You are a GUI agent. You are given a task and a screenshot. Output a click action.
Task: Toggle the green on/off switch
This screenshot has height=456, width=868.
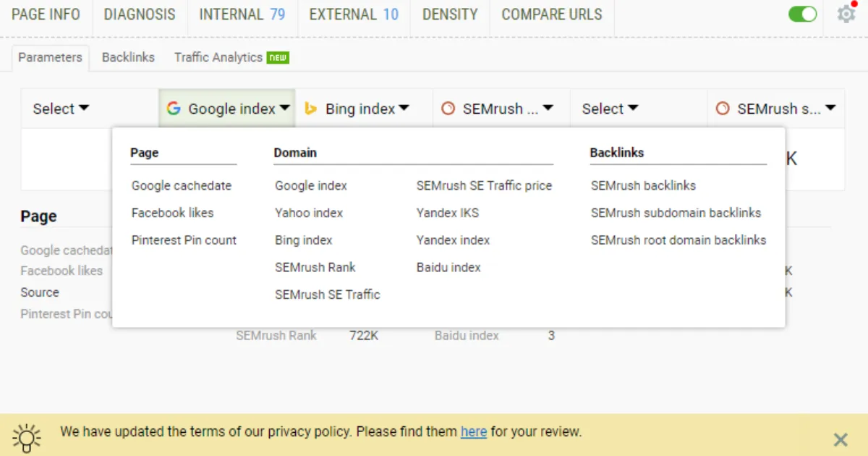[x=803, y=14]
